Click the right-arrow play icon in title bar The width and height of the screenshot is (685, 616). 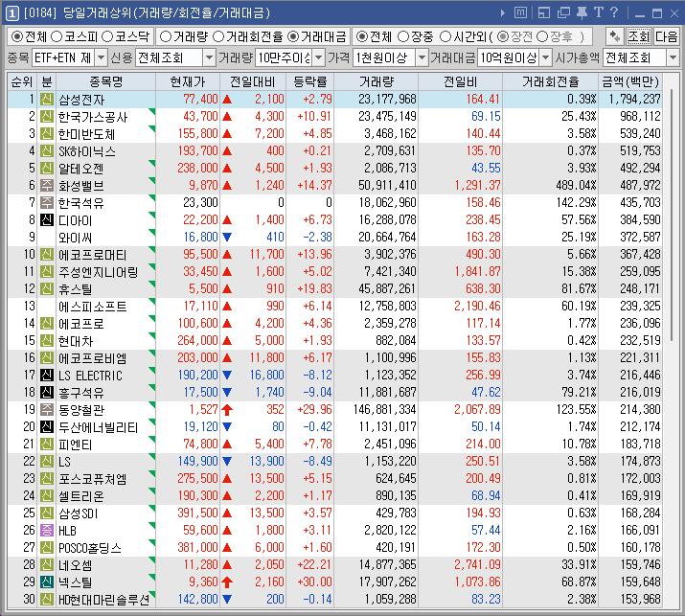(x=503, y=13)
